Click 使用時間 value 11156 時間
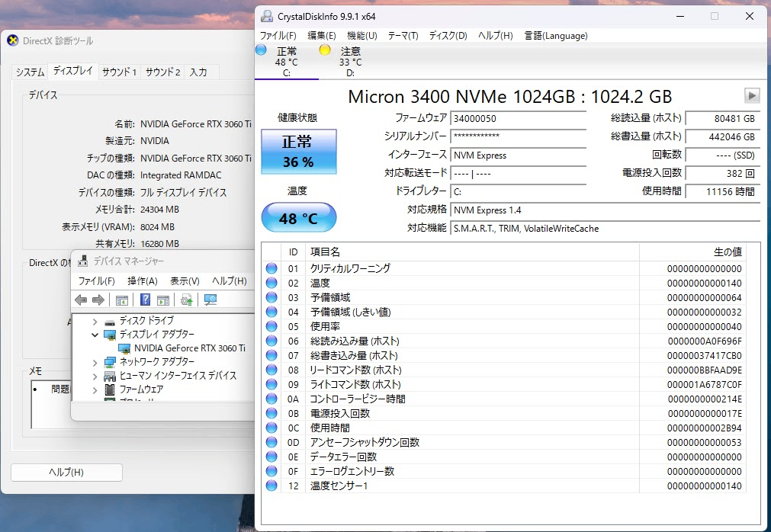The width and height of the screenshot is (771, 532). (x=722, y=191)
